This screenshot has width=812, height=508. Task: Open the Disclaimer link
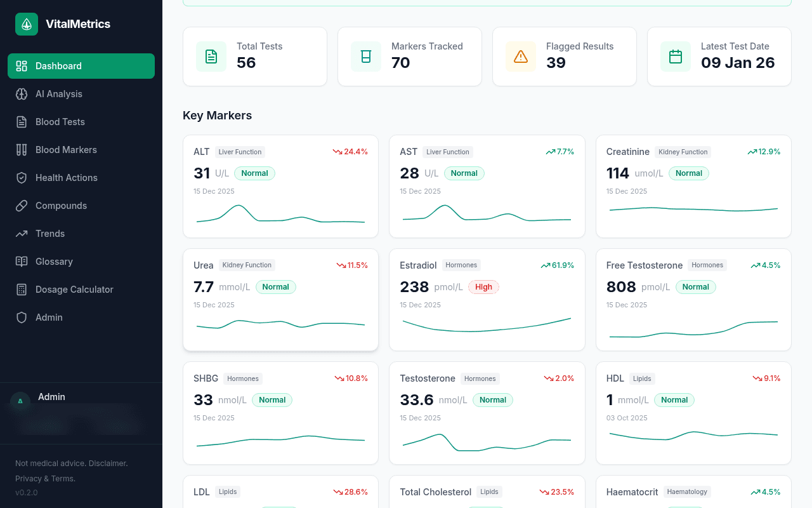tap(108, 464)
